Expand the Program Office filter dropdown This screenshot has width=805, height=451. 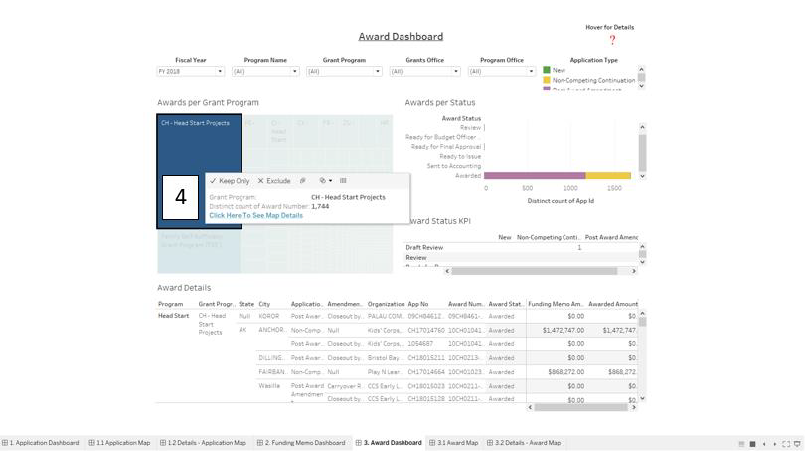(x=502, y=72)
